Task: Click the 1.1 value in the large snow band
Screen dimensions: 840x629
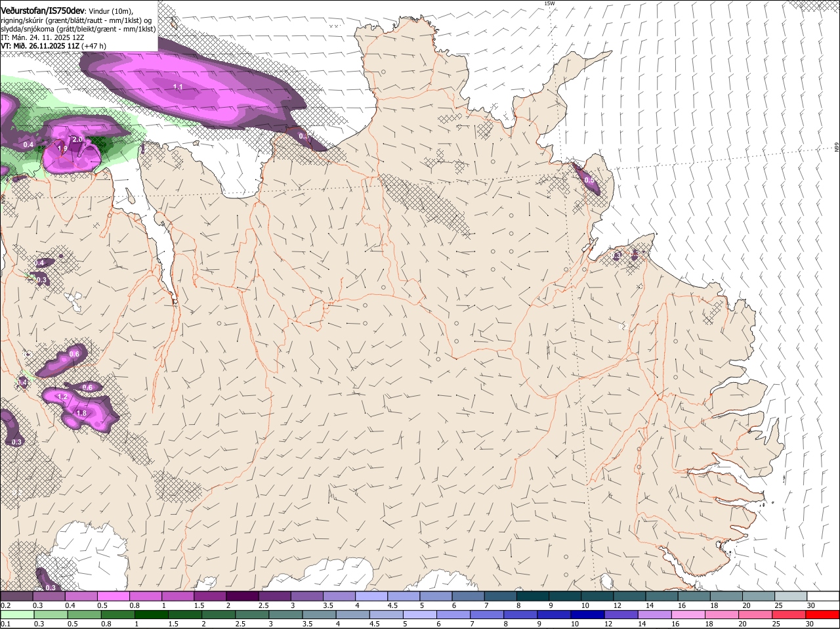Action: coord(178,87)
